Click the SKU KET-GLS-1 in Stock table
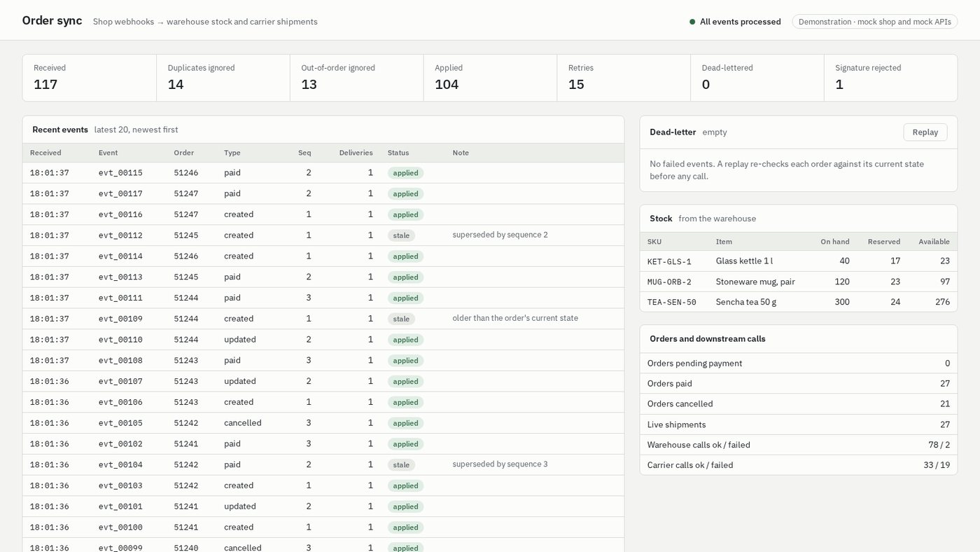The height and width of the screenshot is (552, 980). tap(669, 261)
